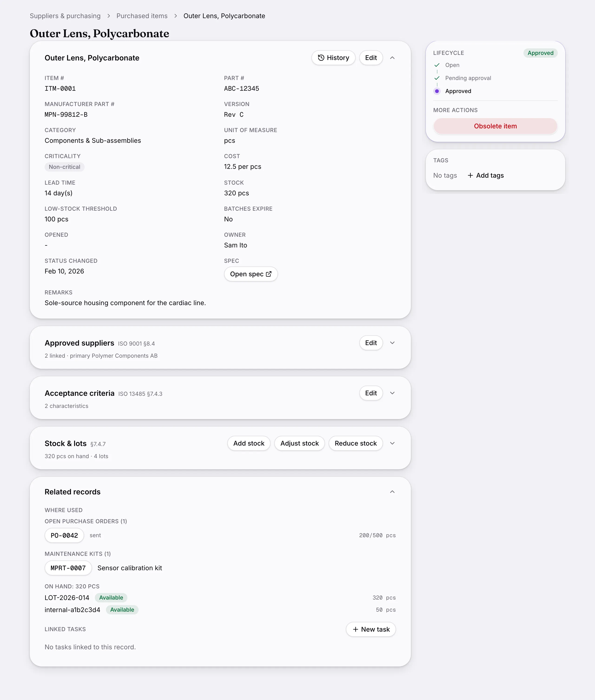This screenshot has height=700, width=595.
Task: Collapse the Outer Lens details card
Action: (392, 58)
